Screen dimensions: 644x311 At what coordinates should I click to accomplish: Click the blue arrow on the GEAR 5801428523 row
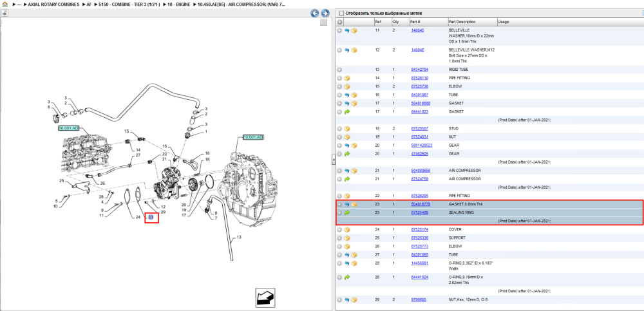coord(346,146)
